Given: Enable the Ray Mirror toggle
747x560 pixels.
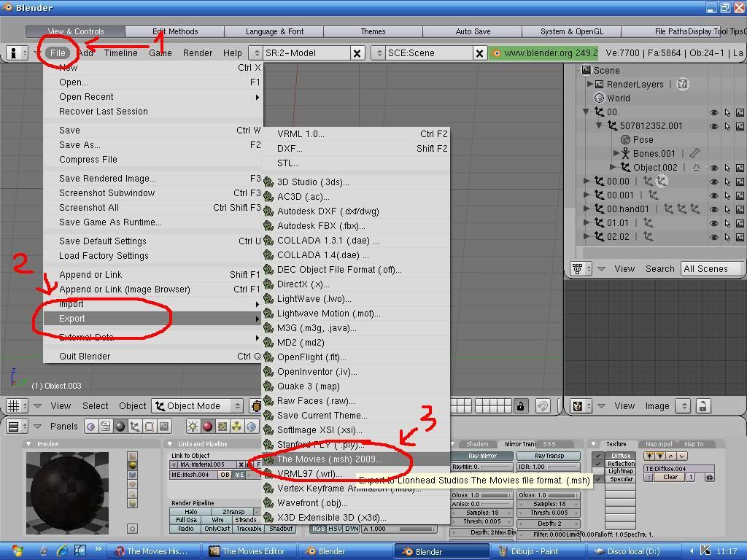Looking at the screenshot, I should (482, 456).
